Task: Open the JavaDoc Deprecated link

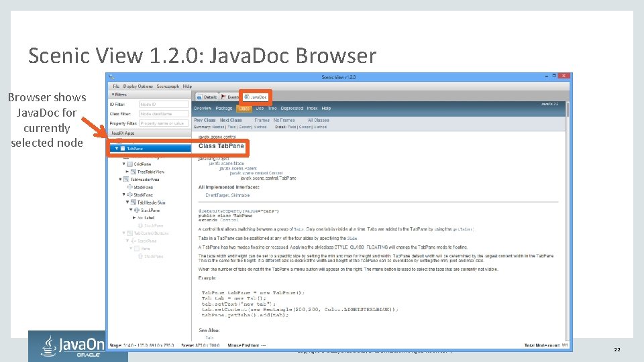Action: coord(292,109)
